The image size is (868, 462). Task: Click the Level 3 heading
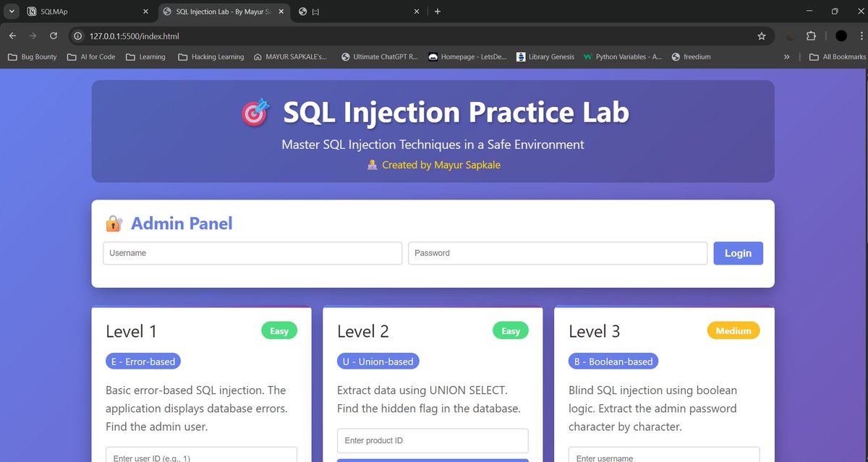point(595,331)
